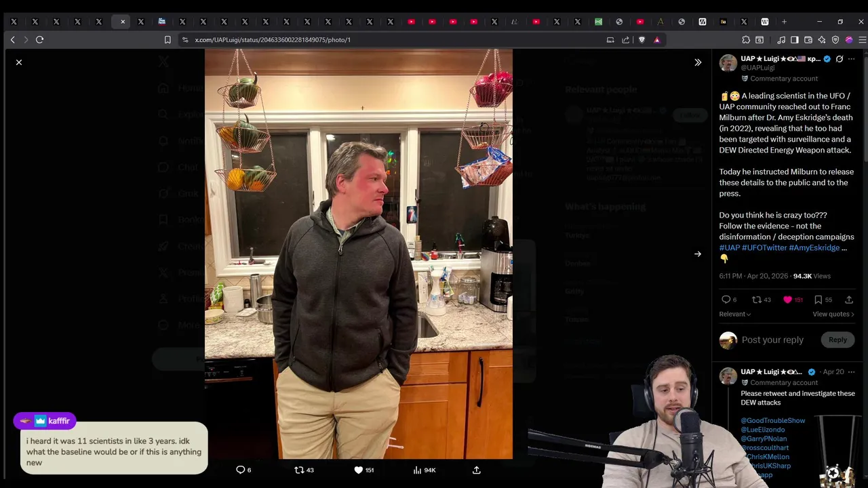This screenshot has width=868, height=488.
Task: Open more options on the reply tweet
Action: click(x=852, y=372)
